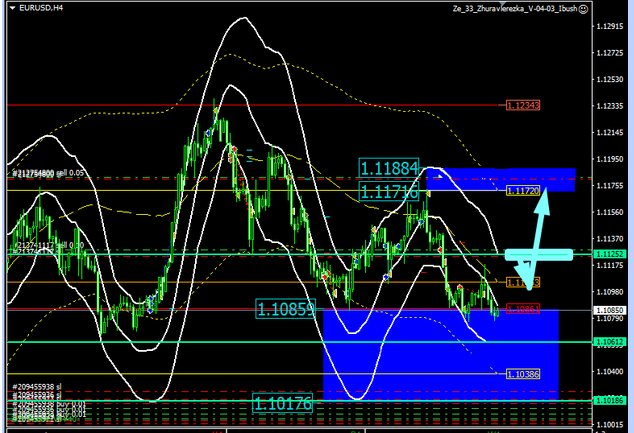Select the 1.11884 text label
Viewport: 634px width, 433px height.
point(391,167)
